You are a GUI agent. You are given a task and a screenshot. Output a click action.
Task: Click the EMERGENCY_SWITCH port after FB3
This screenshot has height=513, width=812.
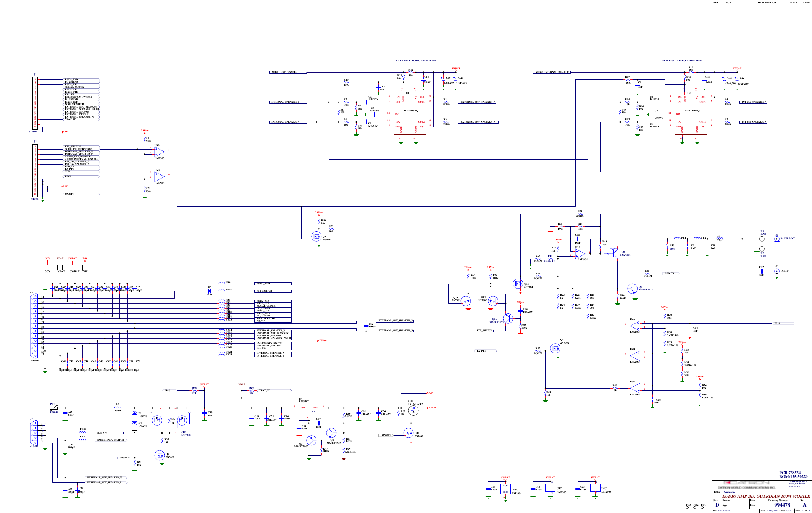click(x=111, y=440)
